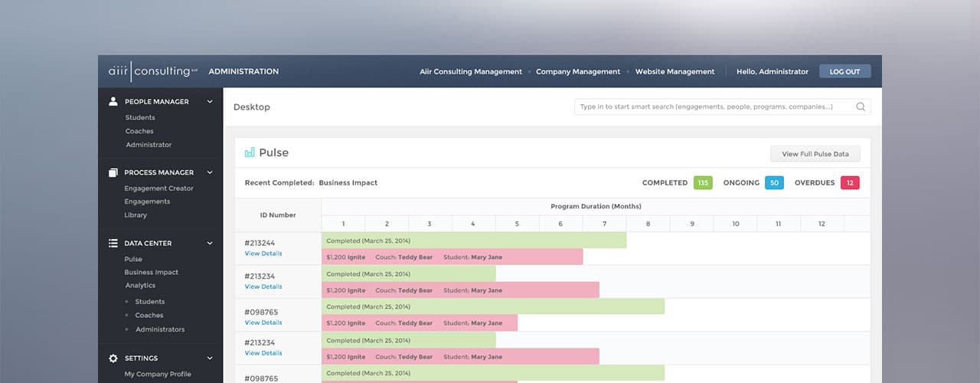This screenshot has width=980, height=383.
Task: Click month 1 column header
Action: pyautogui.click(x=343, y=224)
